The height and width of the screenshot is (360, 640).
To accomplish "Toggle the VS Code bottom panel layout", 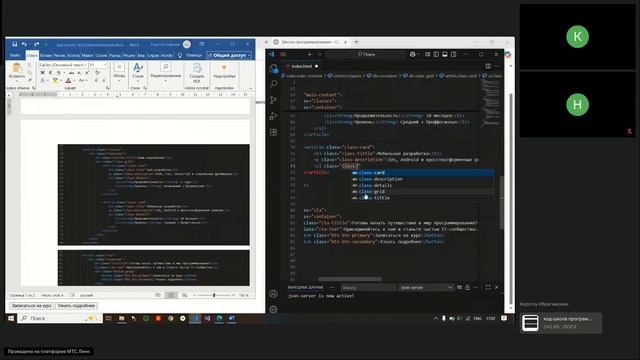I will point(444,54).
